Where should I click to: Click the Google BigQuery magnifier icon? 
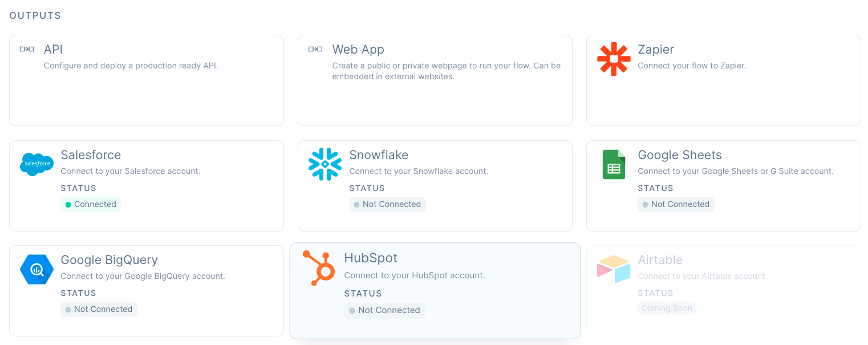[x=36, y=269]
